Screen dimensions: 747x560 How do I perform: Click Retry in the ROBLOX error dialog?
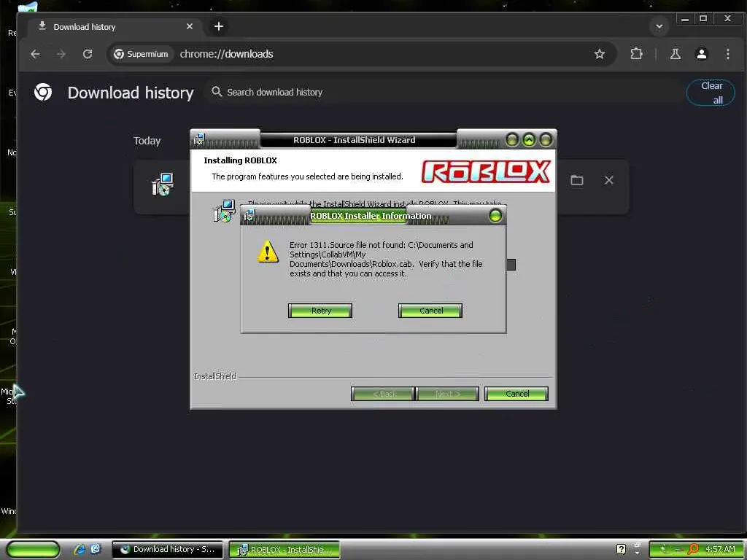320,311
